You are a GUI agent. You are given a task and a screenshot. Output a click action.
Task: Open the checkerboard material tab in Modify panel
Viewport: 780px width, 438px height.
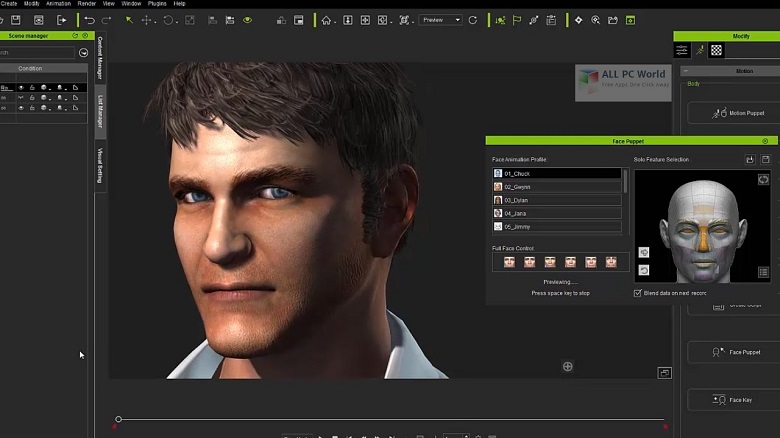tap(716, 50)
